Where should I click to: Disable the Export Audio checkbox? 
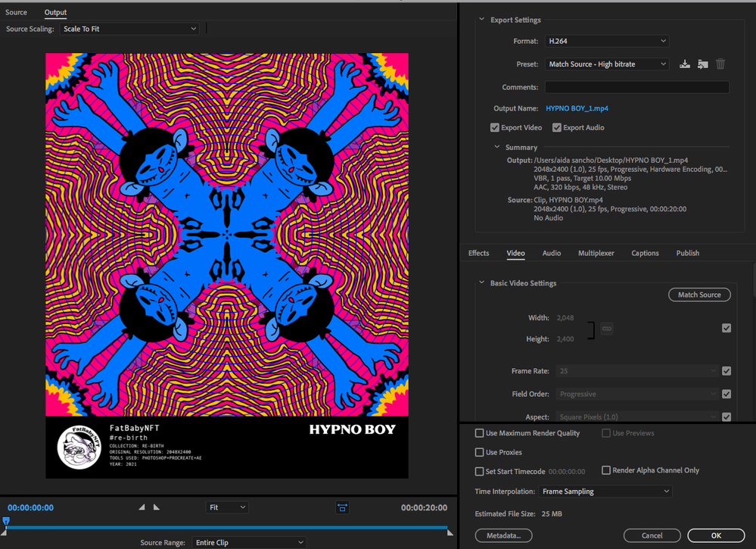[557, 128]
